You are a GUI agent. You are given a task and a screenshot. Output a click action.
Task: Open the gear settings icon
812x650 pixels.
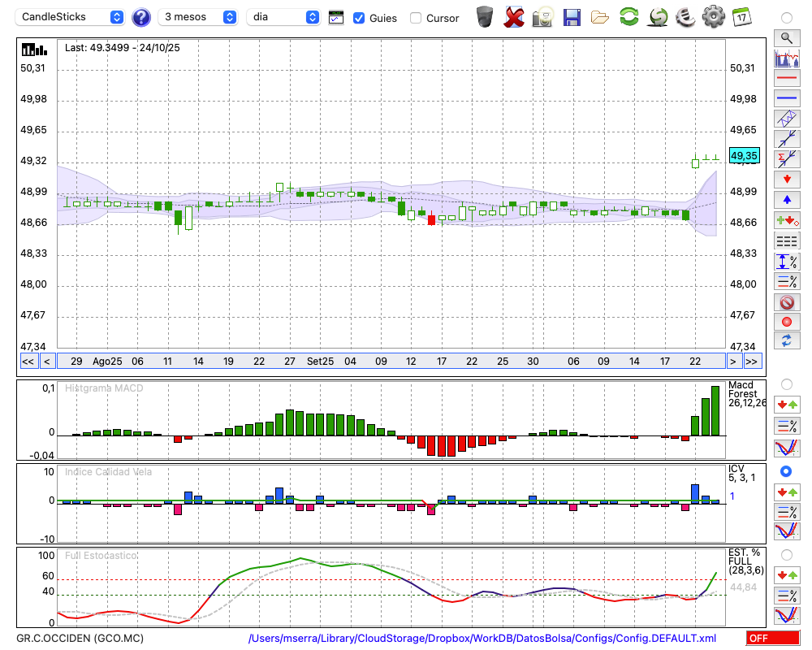pos(713,16)
